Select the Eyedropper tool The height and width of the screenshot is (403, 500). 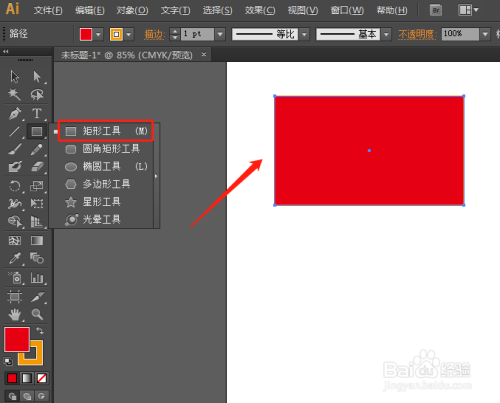[14, 258]
